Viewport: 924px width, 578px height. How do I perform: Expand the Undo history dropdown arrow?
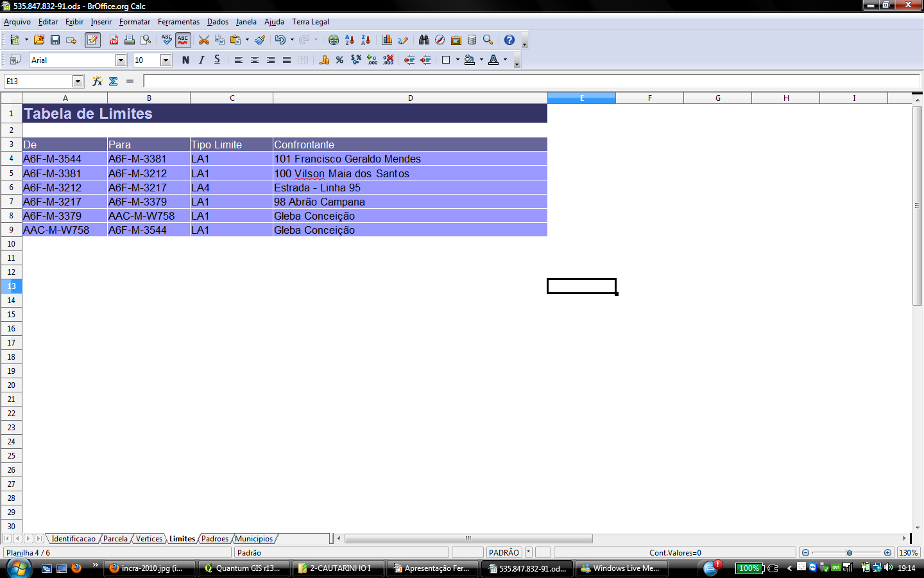pyautogui.click(x=292, y=40)
